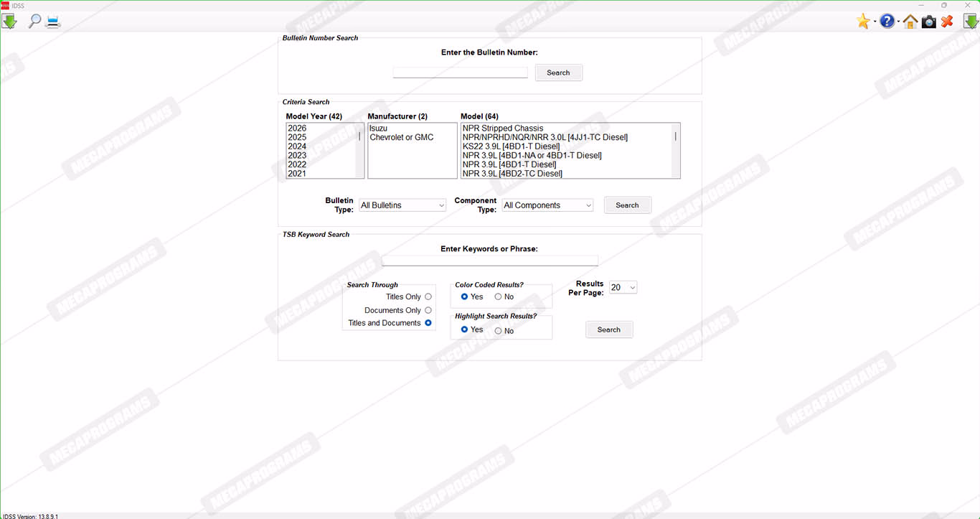This screenshot has width=980, height=519.
Task: Set Color Coded Results to No
Action: 498,296
